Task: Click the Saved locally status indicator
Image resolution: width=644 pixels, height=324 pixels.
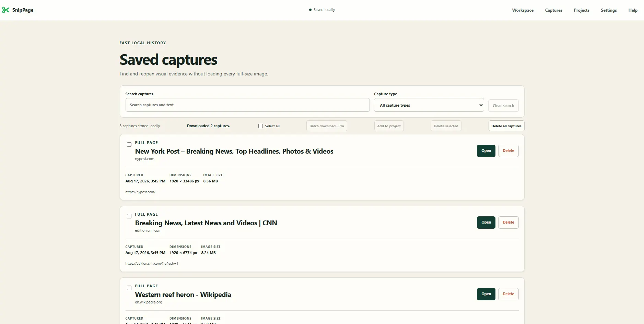Action: pyautogui.click(x=322, y=10)
